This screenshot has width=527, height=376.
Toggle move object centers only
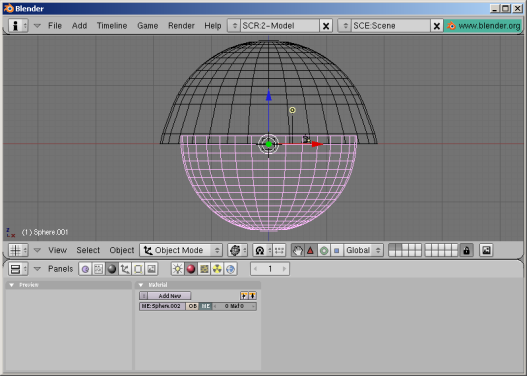click(279, 250)
